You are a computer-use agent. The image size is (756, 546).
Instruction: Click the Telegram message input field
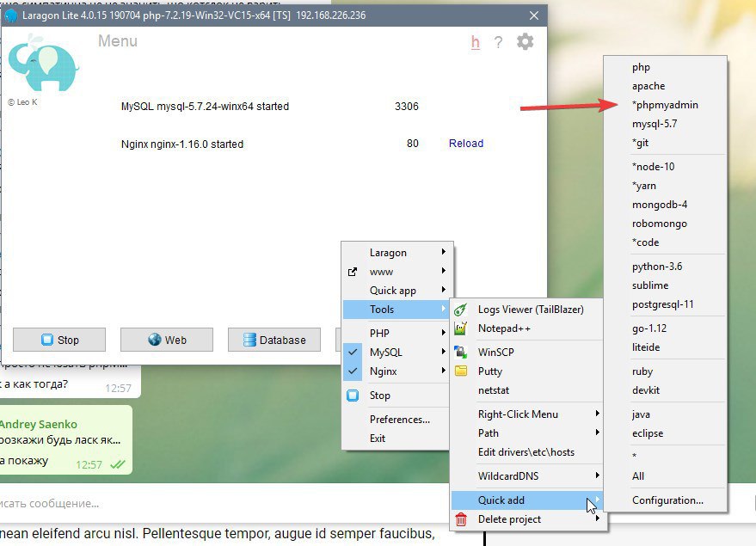[x=224, y=504]
